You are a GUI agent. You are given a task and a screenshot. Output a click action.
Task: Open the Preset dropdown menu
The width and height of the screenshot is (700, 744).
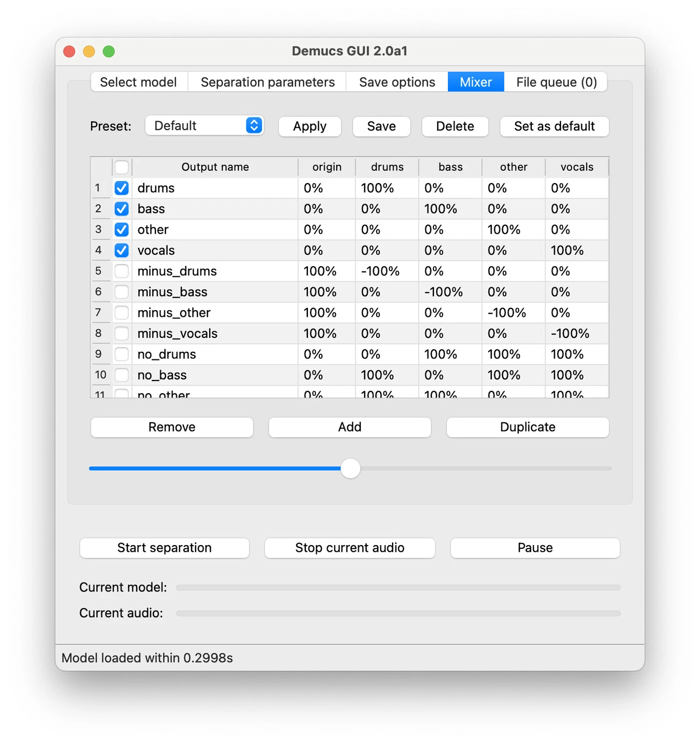pyautogui.click(x=204, y=126)
